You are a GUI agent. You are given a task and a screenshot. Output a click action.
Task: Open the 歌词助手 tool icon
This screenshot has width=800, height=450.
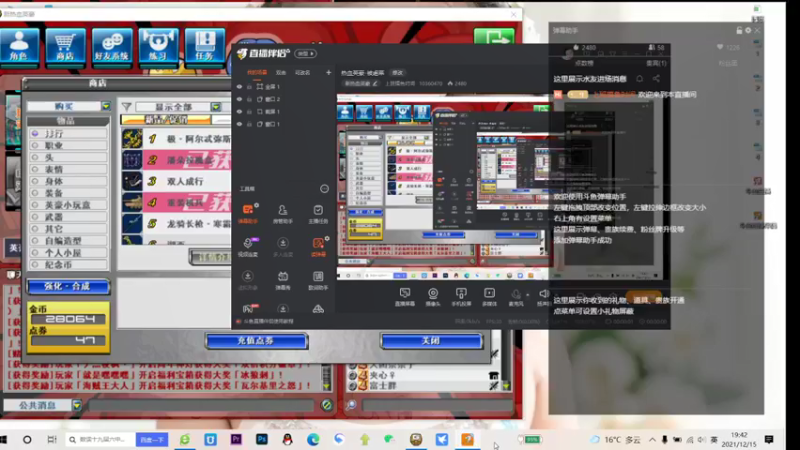point(318,280)
